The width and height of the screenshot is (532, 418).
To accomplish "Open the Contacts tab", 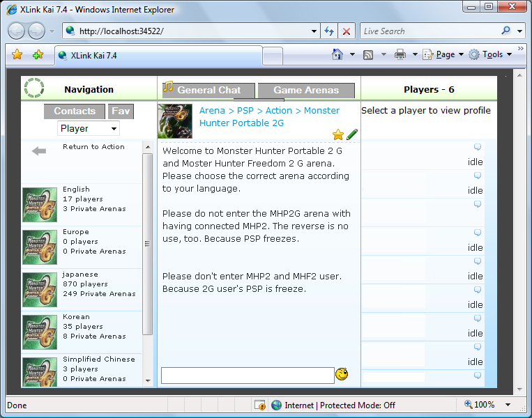I will pos(75,111).
